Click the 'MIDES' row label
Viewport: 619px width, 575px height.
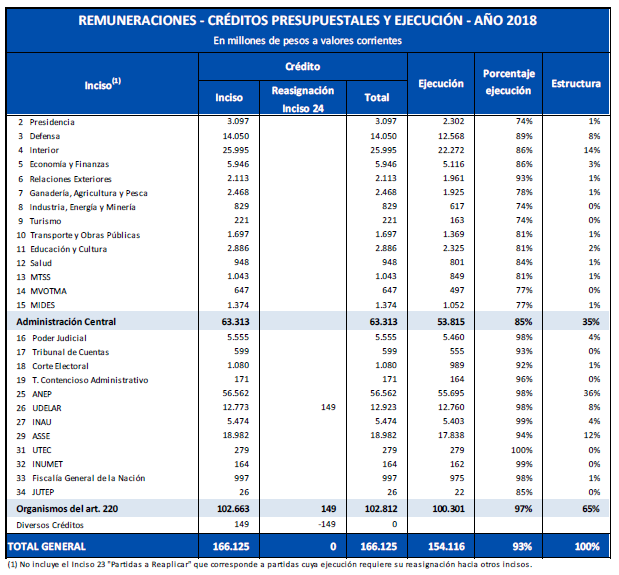[x=43, y=305]
